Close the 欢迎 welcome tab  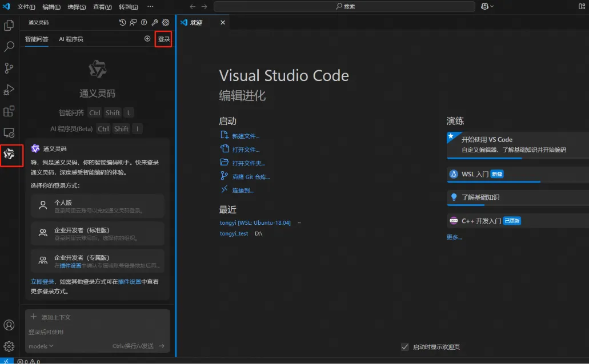click(223, 22)
